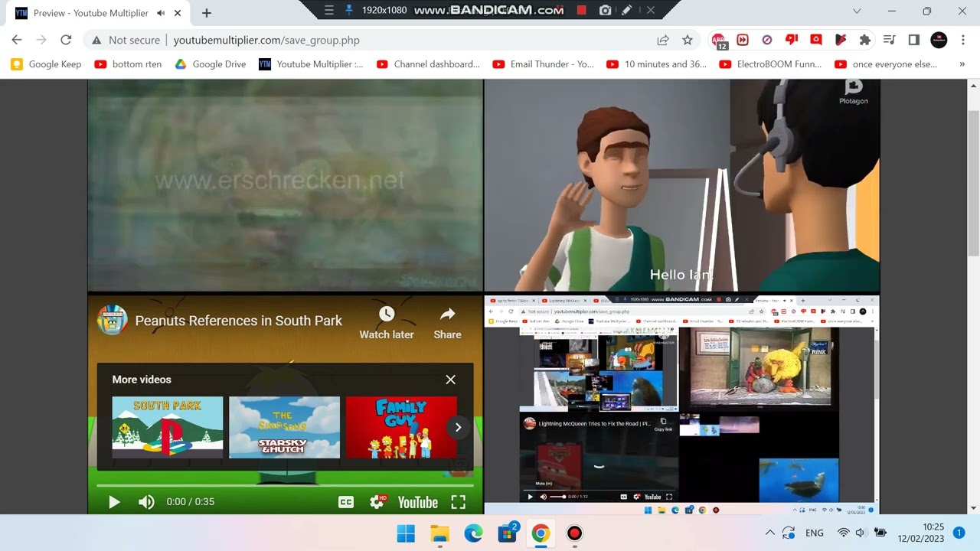
Task: Bookmark this page with the star
Action: click(688, 40)
